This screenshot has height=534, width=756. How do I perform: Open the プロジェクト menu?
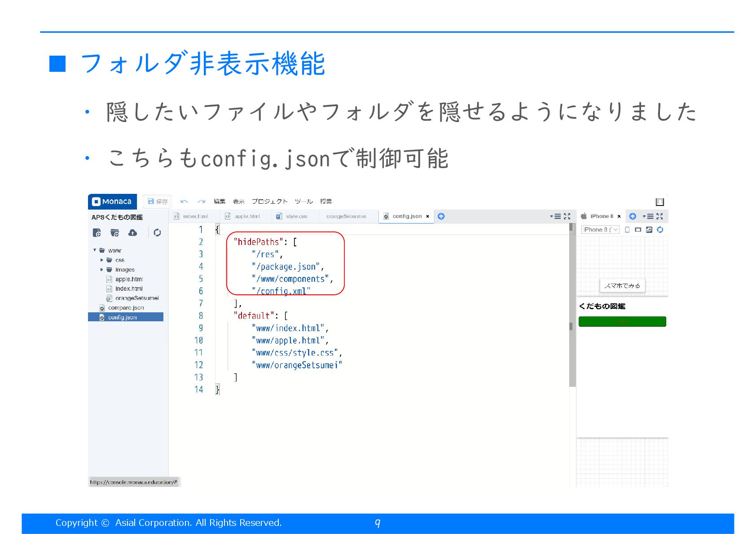pyautogui.click(x=269, y=201)
